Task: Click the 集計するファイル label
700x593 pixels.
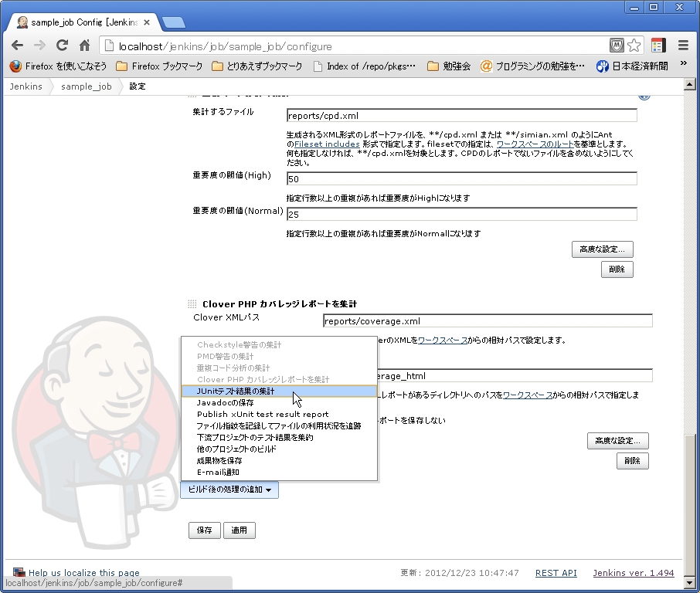Action: (x=223, y=112)
